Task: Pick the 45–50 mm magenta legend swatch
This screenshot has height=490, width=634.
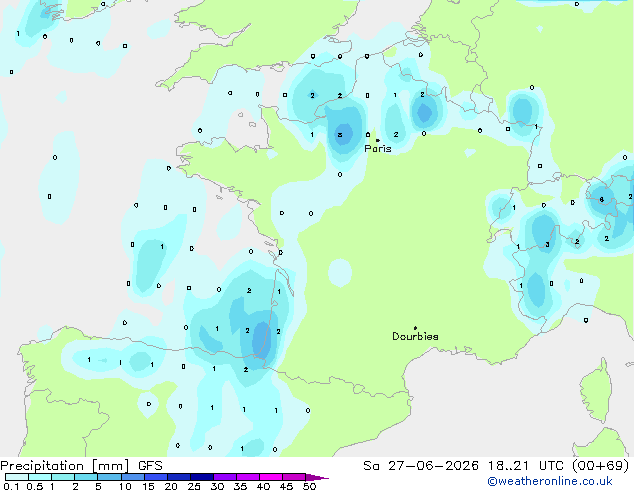Action: (x=294, y=477)
